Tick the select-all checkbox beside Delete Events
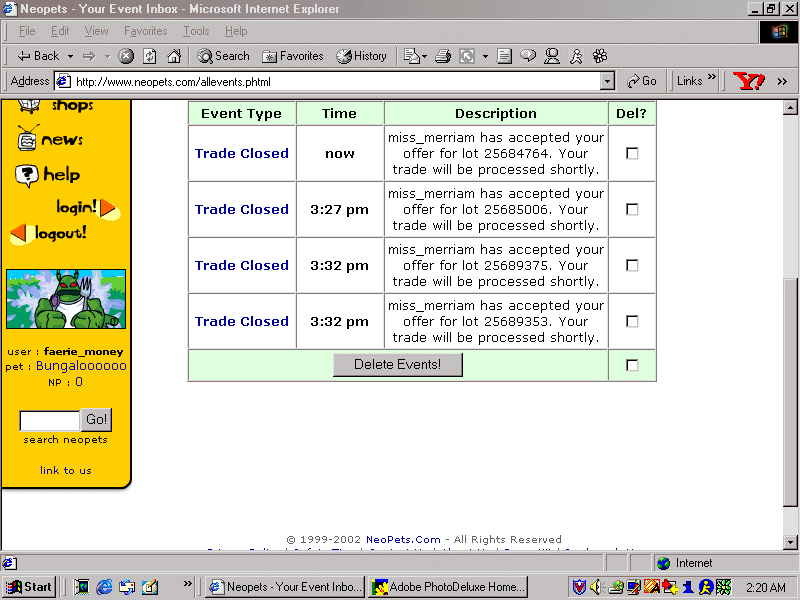 point(632,366)
